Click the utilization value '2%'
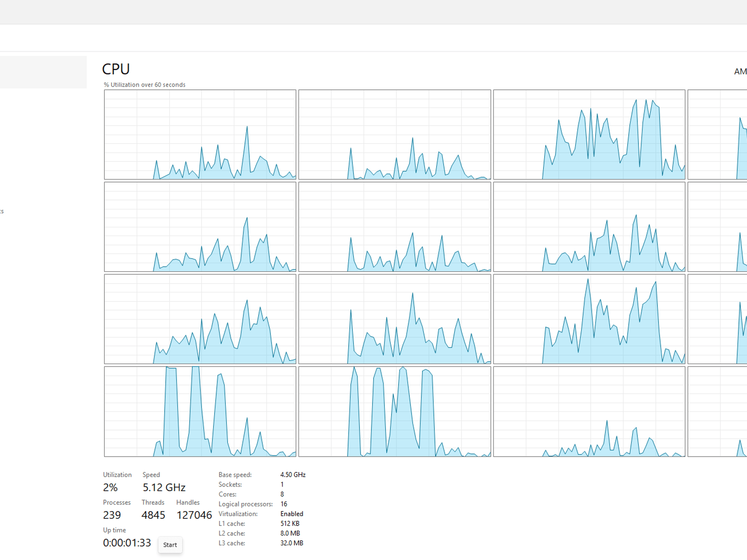This screenshot has width=747, height=560. (110, 487)
